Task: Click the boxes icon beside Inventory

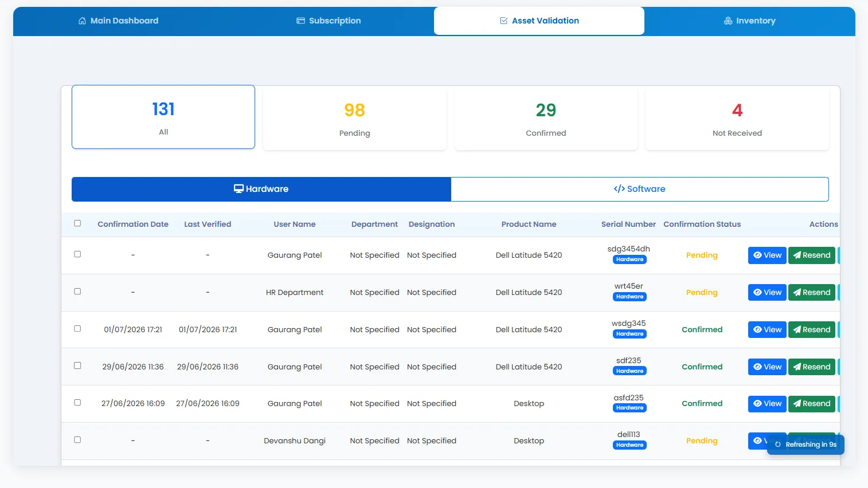Action: (x=728, y=21)
